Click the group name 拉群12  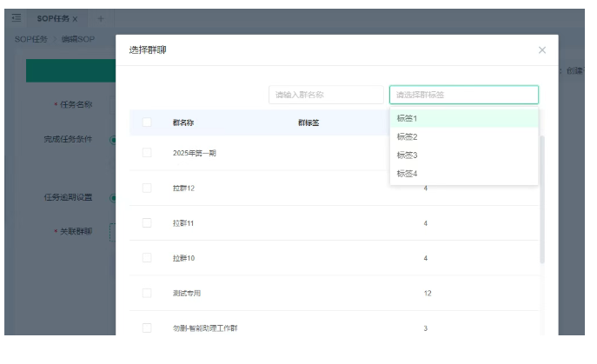183,189
